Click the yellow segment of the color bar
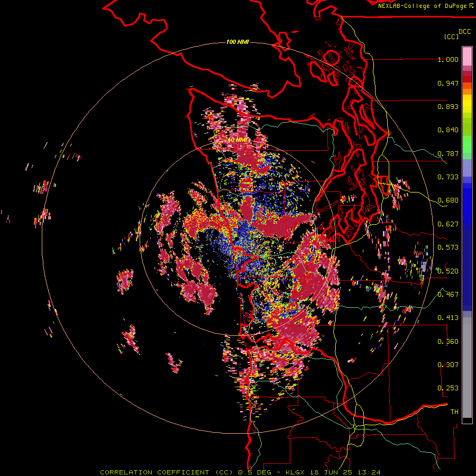 click(467, 103)
